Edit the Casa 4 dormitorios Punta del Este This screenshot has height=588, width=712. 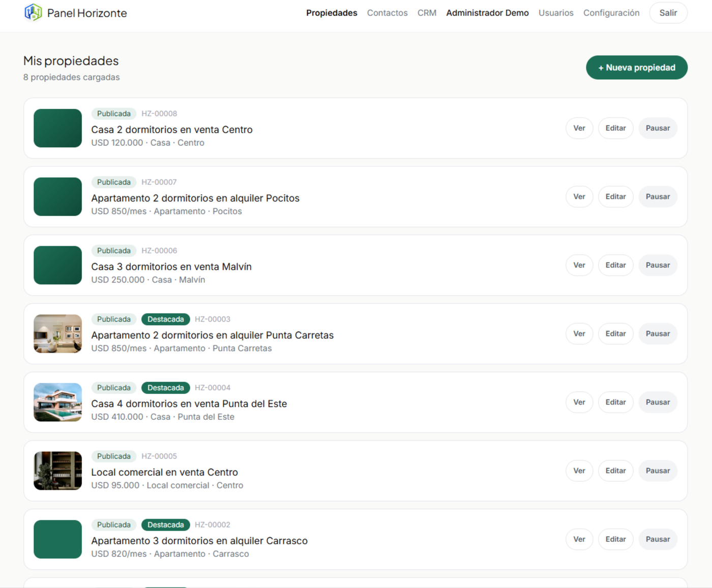click(615, 403)
